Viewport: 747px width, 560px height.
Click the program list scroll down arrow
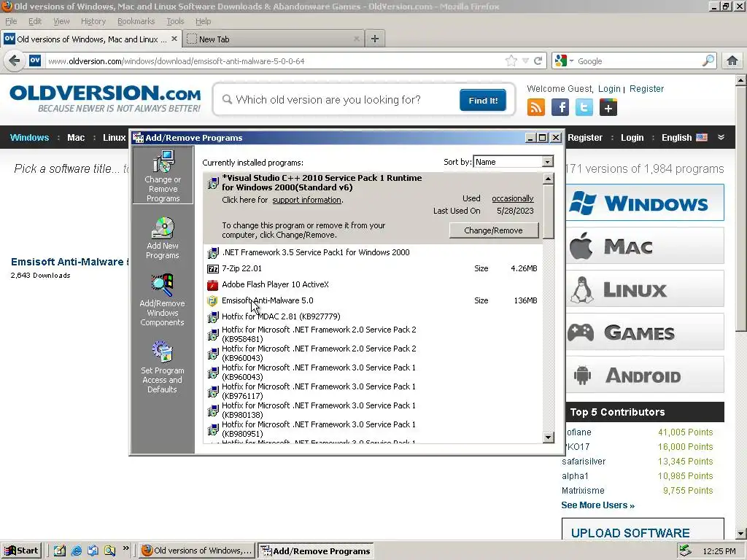pyautogui.click(x=549, y=437)
